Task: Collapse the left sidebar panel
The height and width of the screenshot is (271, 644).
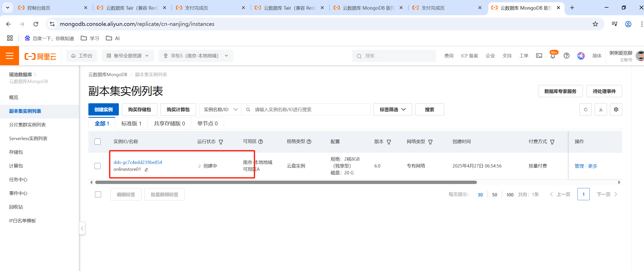Action: point(82,228)
